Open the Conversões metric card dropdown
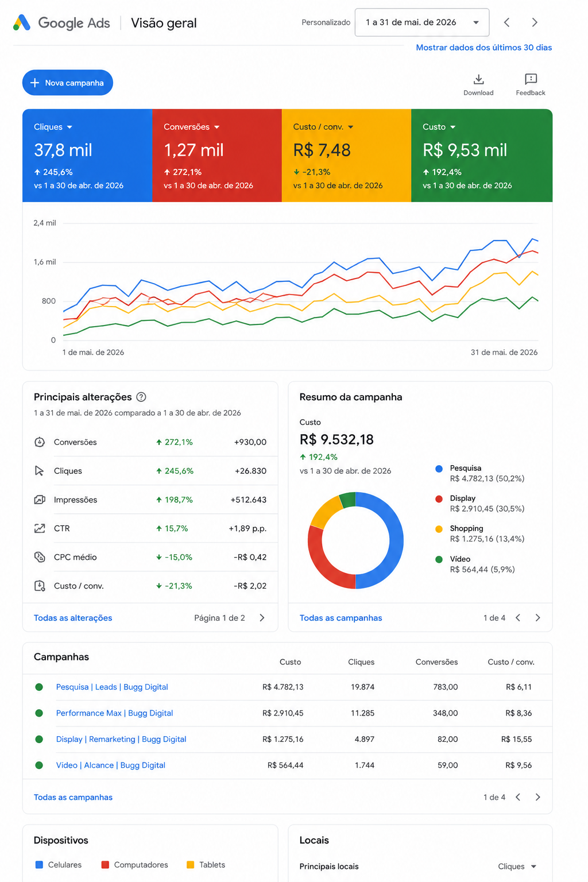This screenshot has height=882, width=588. coord(216,127)
